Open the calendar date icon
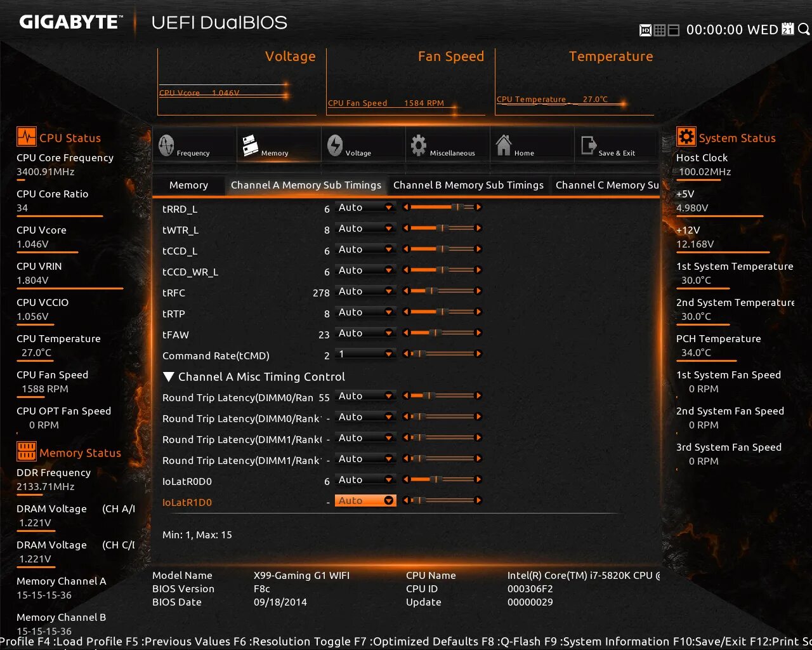The image size is (812, 650). 788,29
